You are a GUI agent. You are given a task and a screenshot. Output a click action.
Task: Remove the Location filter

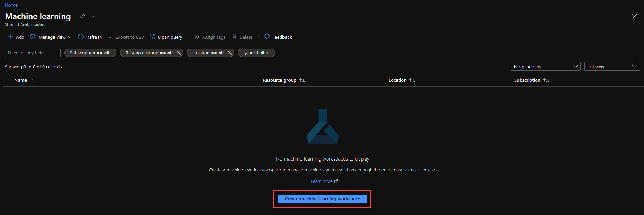[x=230, y=53]
